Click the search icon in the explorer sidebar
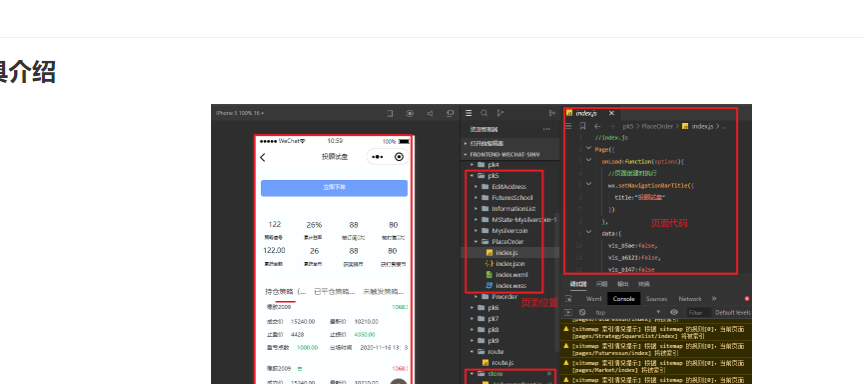This screenshot has width=864, height=384. coord(484,113)
